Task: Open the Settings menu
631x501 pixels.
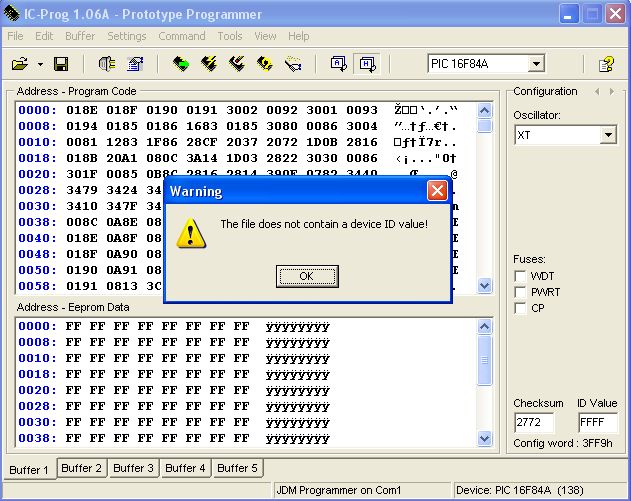Action: (127, 36)
